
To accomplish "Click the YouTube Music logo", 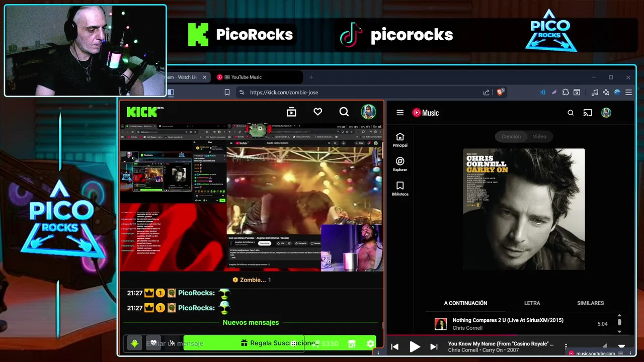I will point(426,113).
